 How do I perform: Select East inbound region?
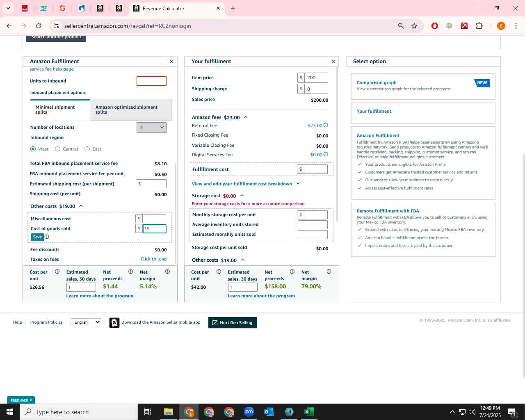point(87,149)
